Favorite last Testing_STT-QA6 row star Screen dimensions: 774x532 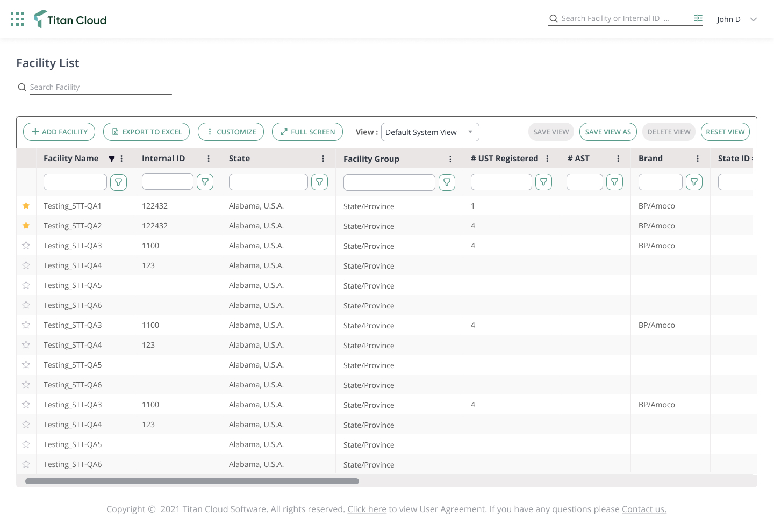[26, 464]
